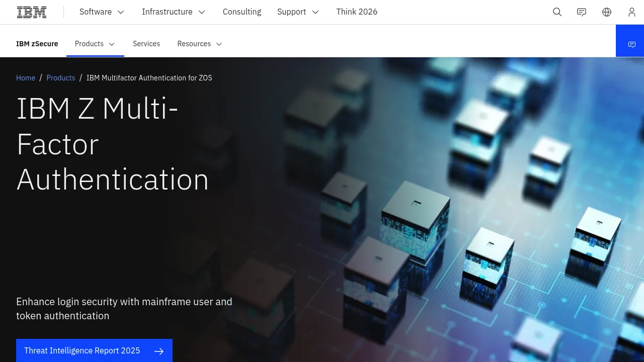Follow the Products breadcrumb link
The width and height of the screenshot is (644, 362).
pos(61,78)
